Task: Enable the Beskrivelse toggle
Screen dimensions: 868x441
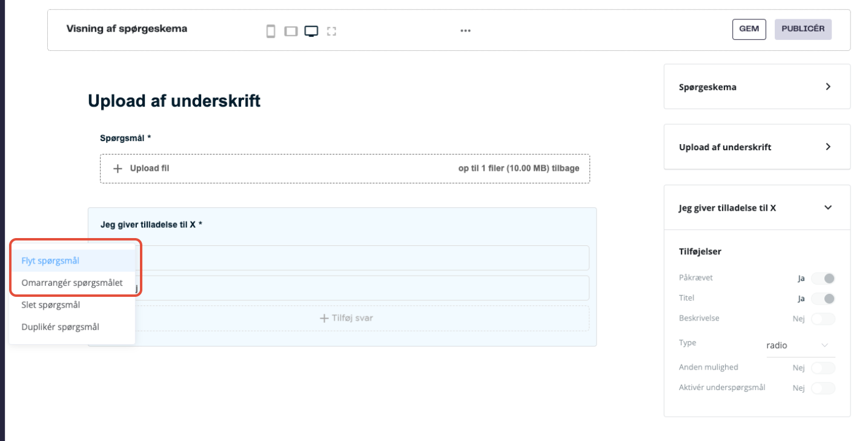Action: (823, 319)
